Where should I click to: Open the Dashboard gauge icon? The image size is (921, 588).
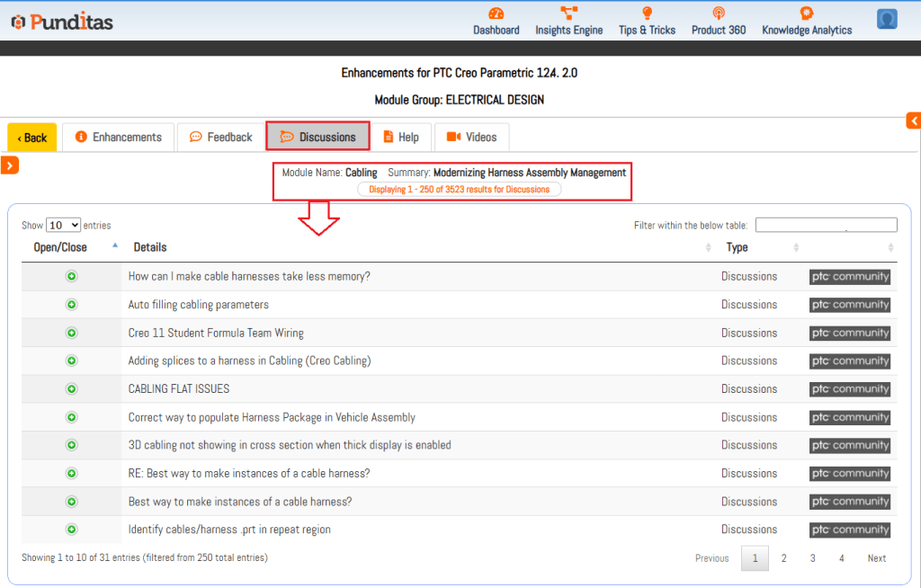click(496, 13)
